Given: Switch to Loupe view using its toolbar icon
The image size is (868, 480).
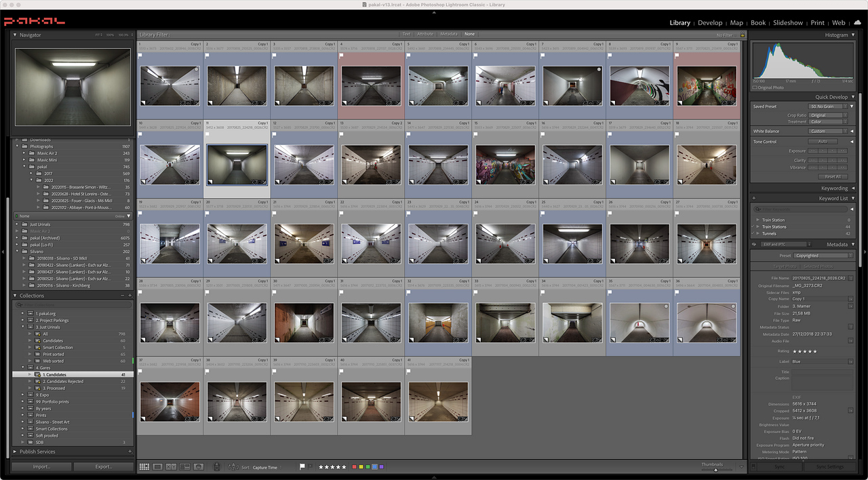Looking at the screenshot, I should coord(157,467).
